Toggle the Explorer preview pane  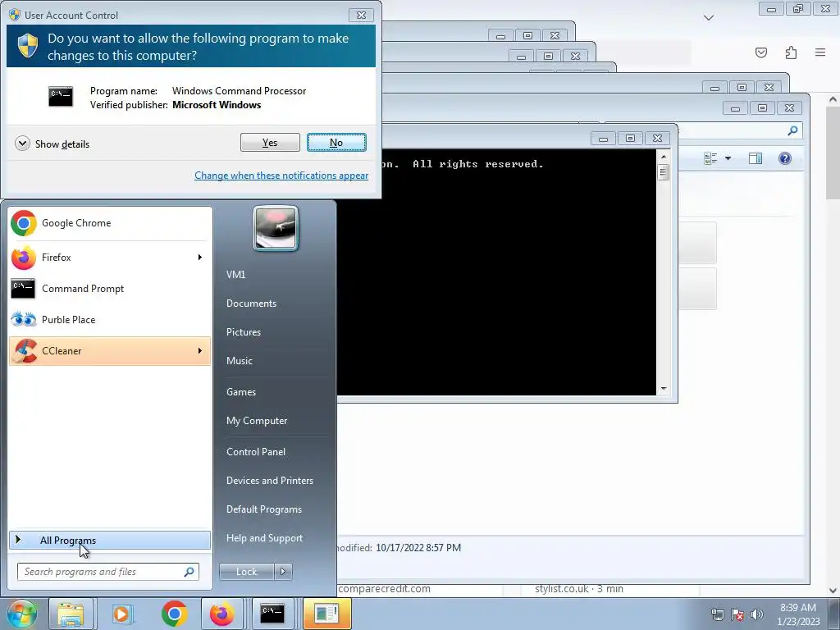pyautogui.click(x=756, y=158)
